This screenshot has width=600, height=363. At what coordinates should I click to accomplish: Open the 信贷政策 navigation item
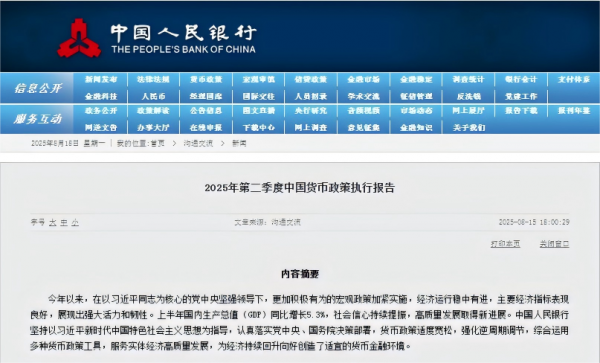(x=311, y=80)
